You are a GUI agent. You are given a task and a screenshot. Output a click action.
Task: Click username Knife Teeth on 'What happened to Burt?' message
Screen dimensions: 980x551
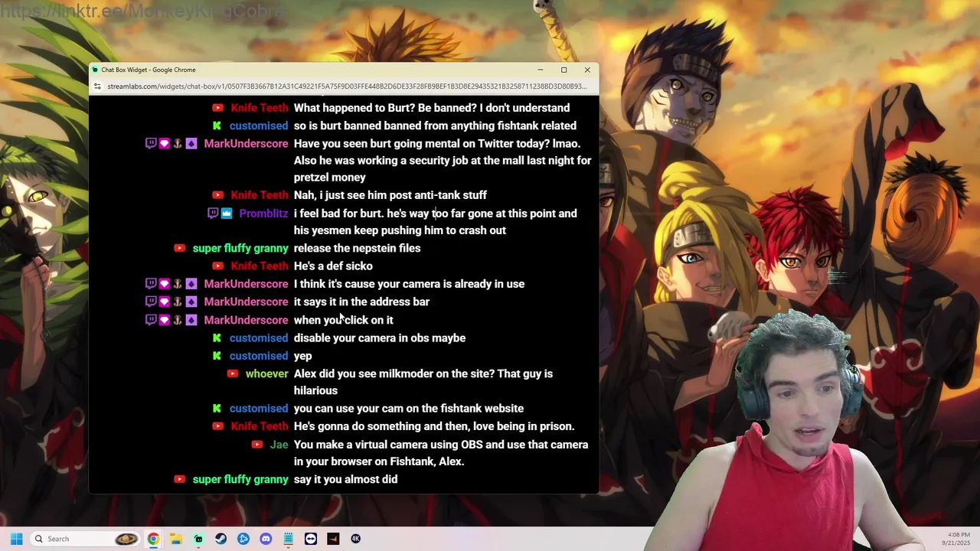(x=260, y=108)
